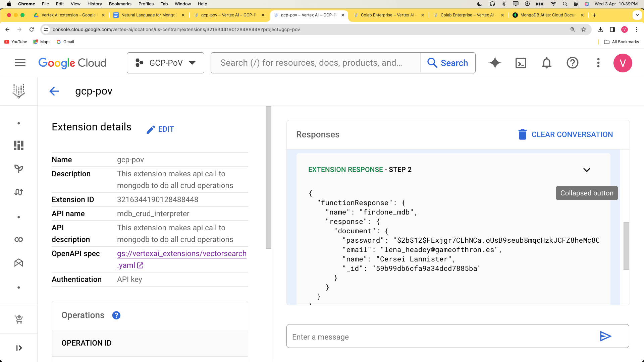Activate Cloud Shell terminal icon
644x362 pixels.
click(521, 63)
